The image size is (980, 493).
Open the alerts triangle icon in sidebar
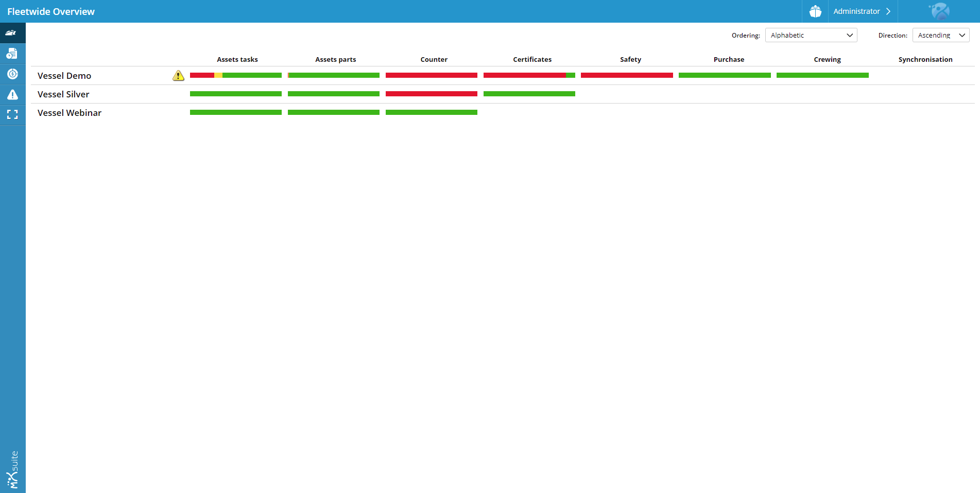[x=12, y=95]
